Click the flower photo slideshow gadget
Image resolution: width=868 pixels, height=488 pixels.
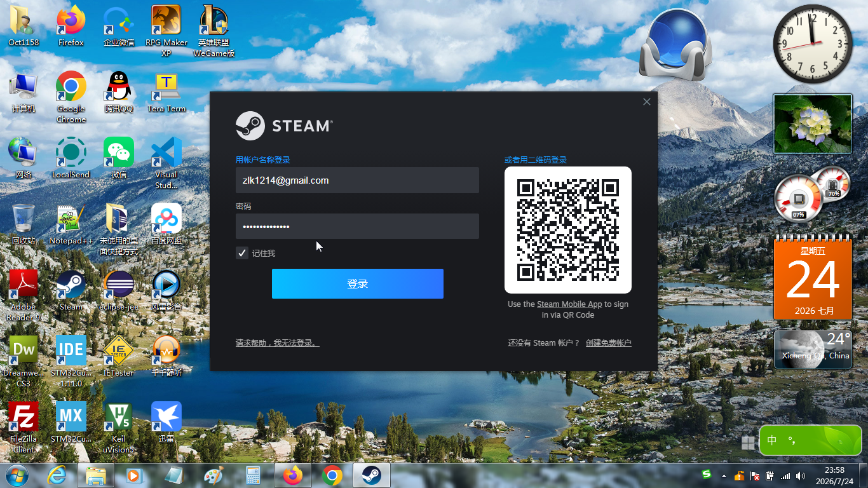(813, 124)
